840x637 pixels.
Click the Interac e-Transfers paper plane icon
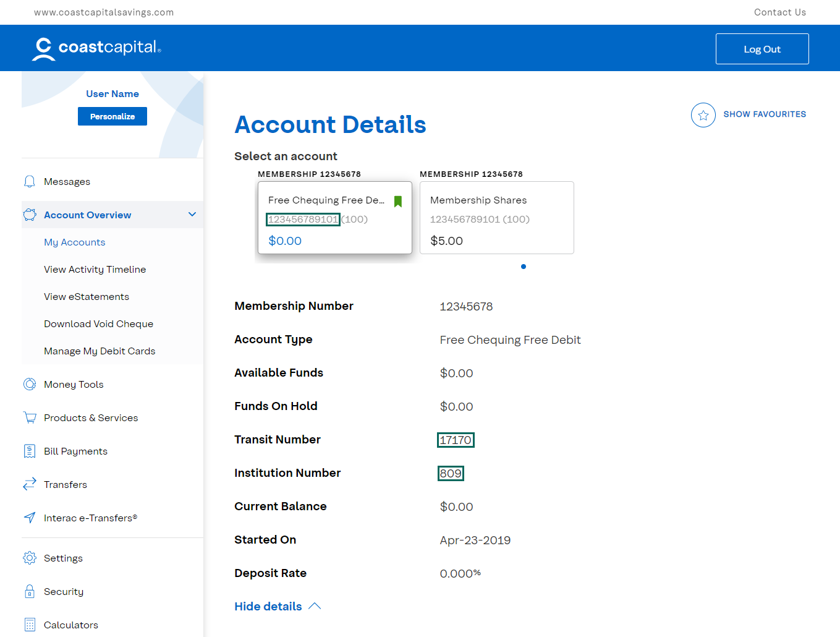point(30,518)
